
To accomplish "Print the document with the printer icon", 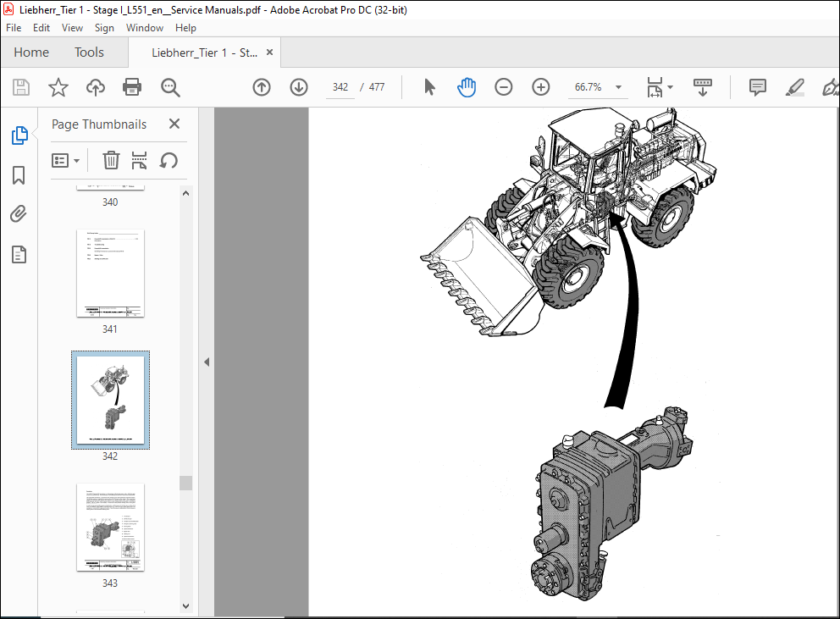I will [x=132, y=87].
